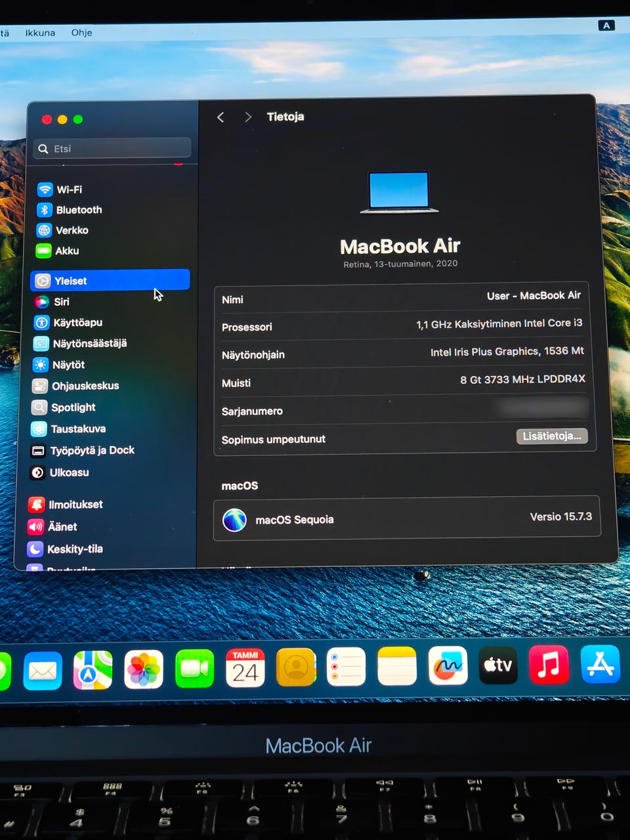This screenshot has height=840, width=630.
Task: Launch Photos from the Dock
Action: 144,669
